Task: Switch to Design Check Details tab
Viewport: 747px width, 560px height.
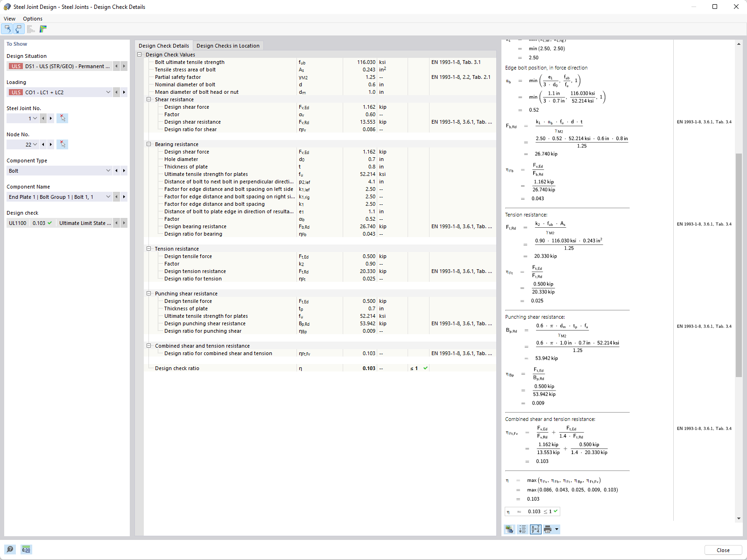Action: tap(164, 46)
